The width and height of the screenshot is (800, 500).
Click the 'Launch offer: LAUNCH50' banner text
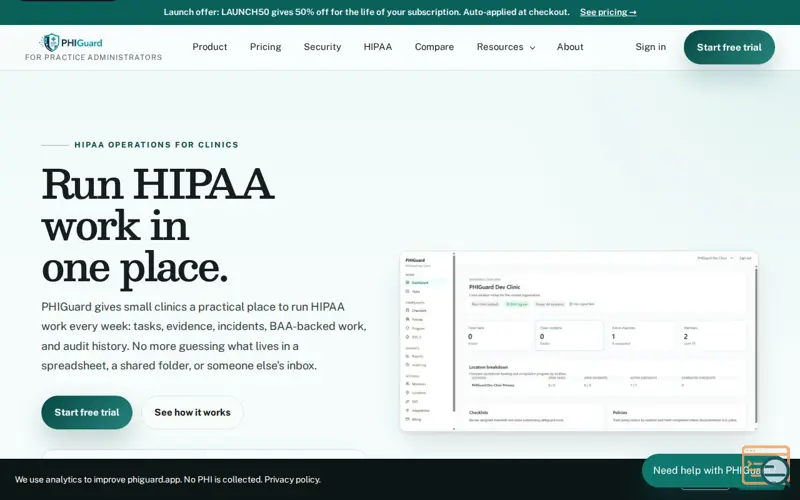pyautogui.click(x=366, y=12)
